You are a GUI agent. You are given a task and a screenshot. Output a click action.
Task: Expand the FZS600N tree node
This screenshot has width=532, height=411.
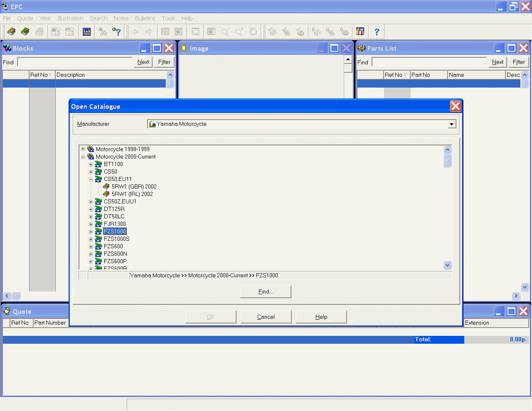point(91,254)
